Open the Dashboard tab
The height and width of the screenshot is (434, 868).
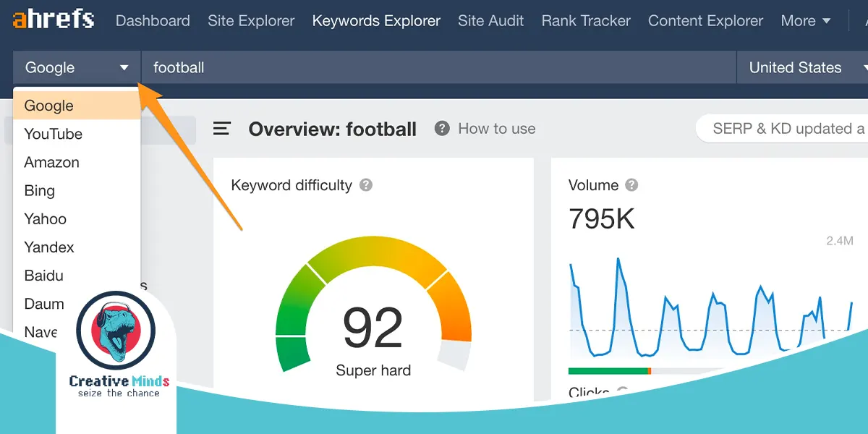point(153,21)
